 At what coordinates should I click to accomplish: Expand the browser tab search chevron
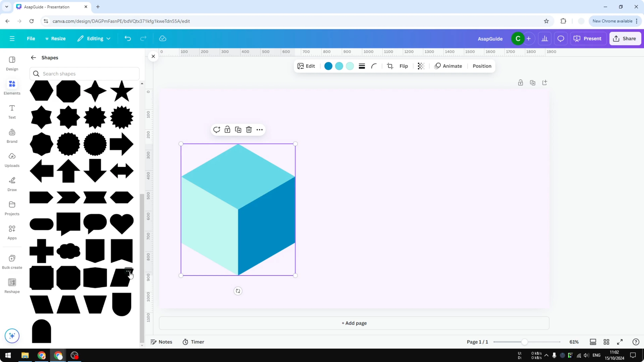pos(6,7)
